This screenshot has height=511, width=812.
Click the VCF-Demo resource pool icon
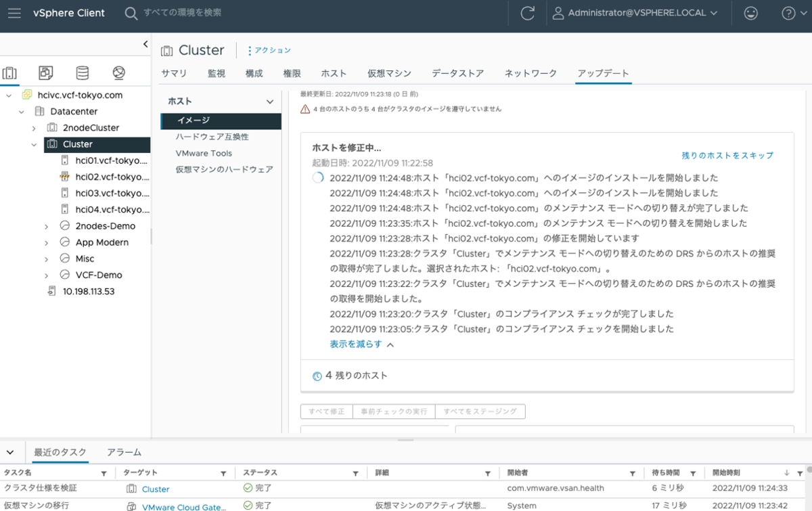[x=65, y=275]
